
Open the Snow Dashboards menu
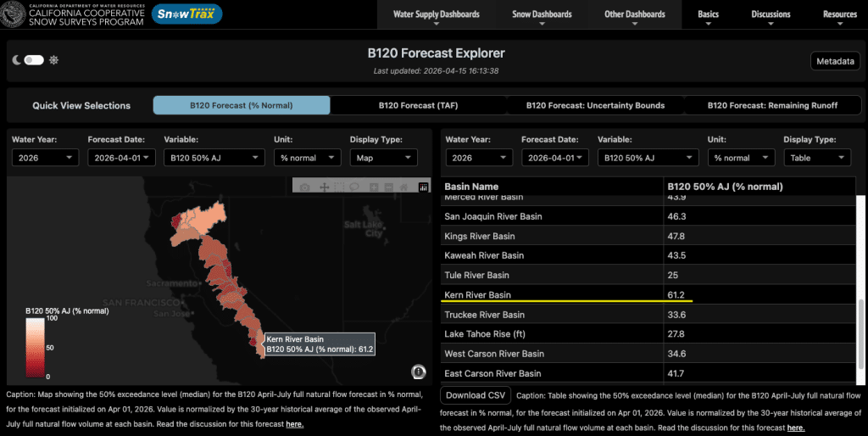(x=542, y=14)
